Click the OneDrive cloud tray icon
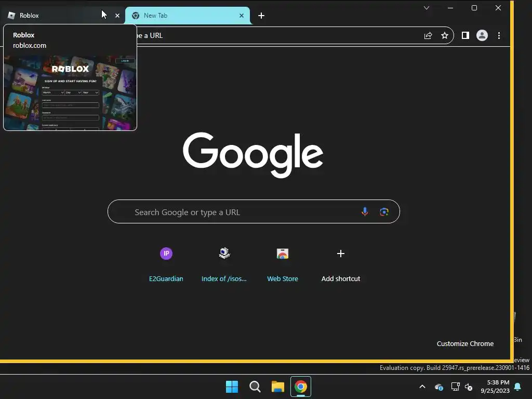 pyautogui.click(x=438, y=387)
